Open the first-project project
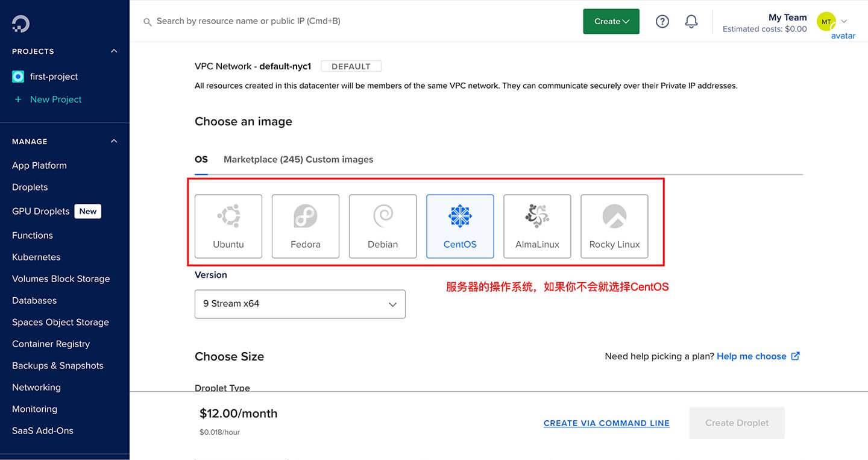This screenshot has width=868, height=460. tap(54, 77)
